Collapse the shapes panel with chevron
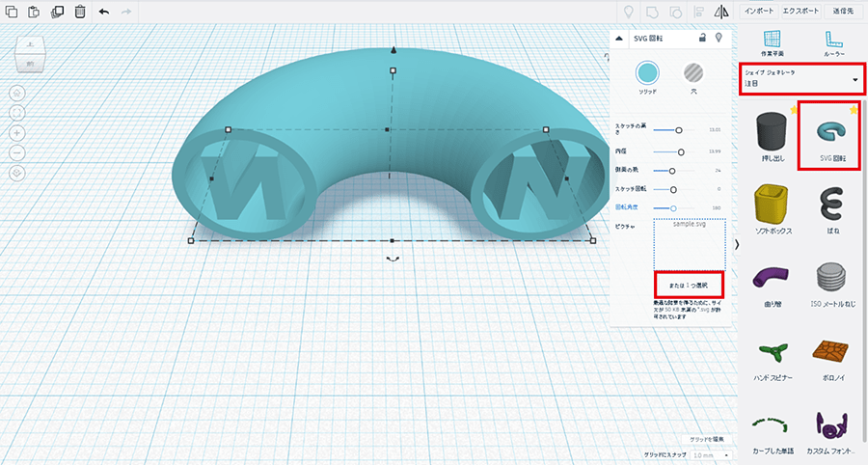Screen dimensions: 868x465 736,244
